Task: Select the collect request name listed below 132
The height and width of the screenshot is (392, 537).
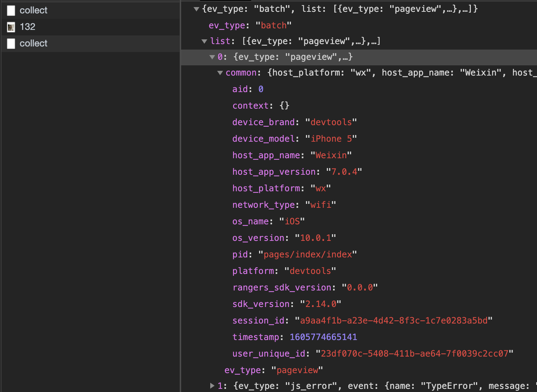Action: tap(34, 44)
